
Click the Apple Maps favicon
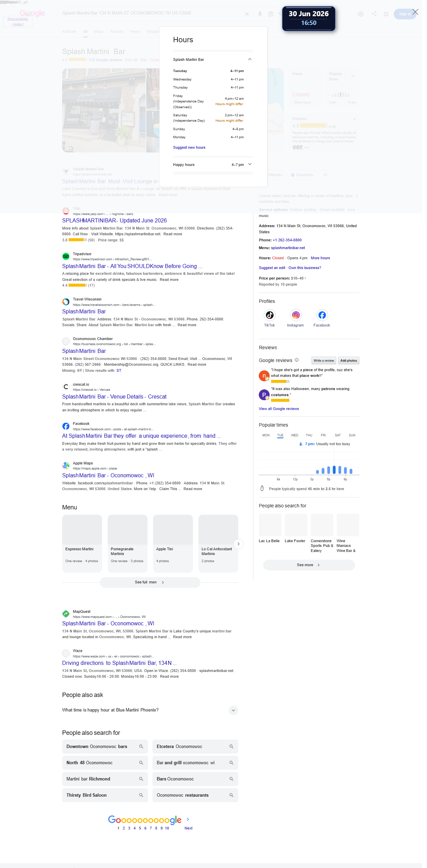tap(66, 466)
